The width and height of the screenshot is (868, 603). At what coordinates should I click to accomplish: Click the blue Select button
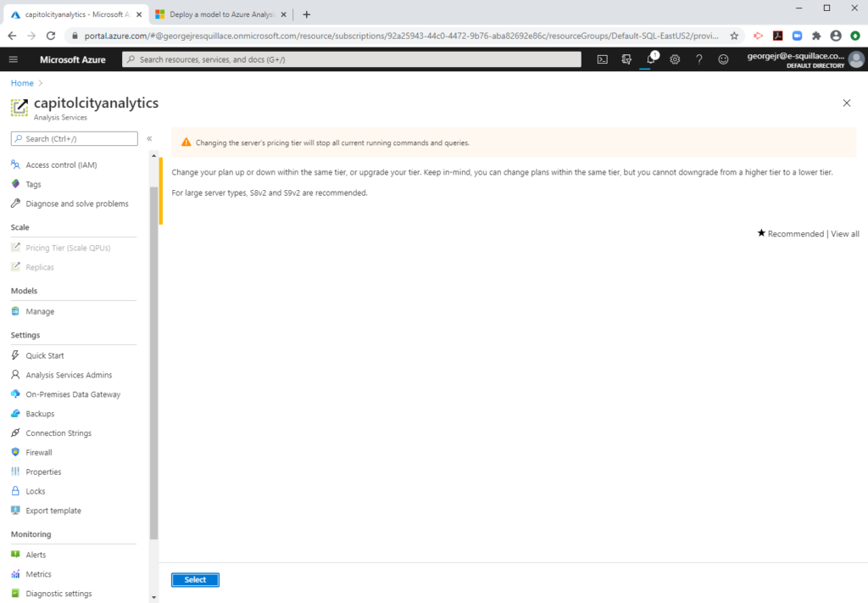pos(195,579)
